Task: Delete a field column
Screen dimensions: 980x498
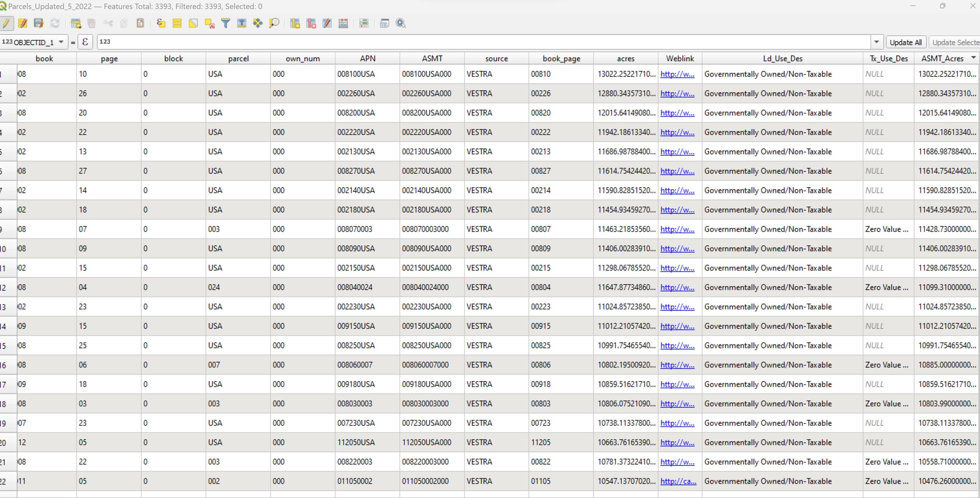Action: [311, 23]
